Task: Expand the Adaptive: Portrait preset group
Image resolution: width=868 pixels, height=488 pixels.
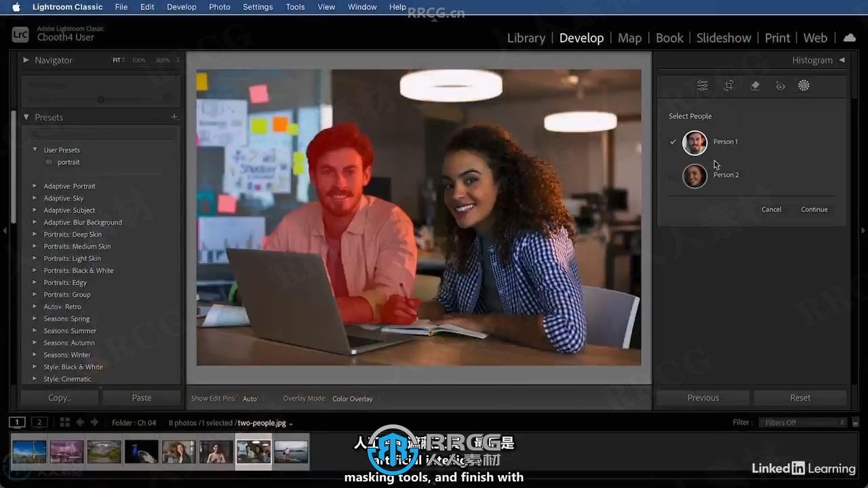Action: click(35, 186)
